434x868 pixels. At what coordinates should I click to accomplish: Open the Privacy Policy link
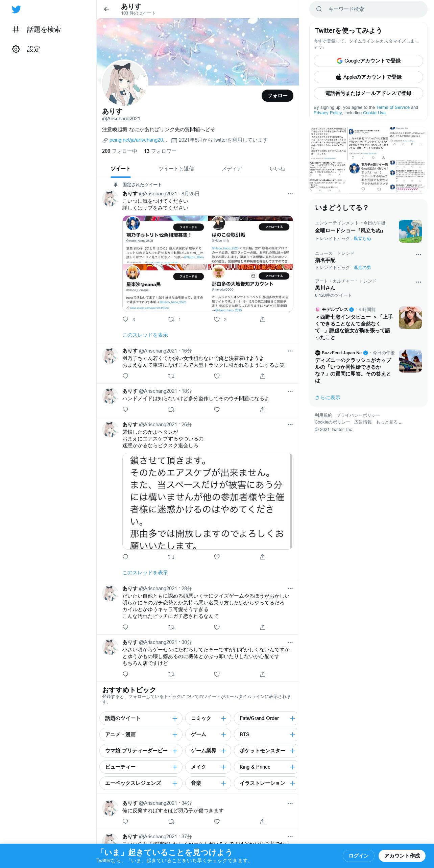click(328, 113)
